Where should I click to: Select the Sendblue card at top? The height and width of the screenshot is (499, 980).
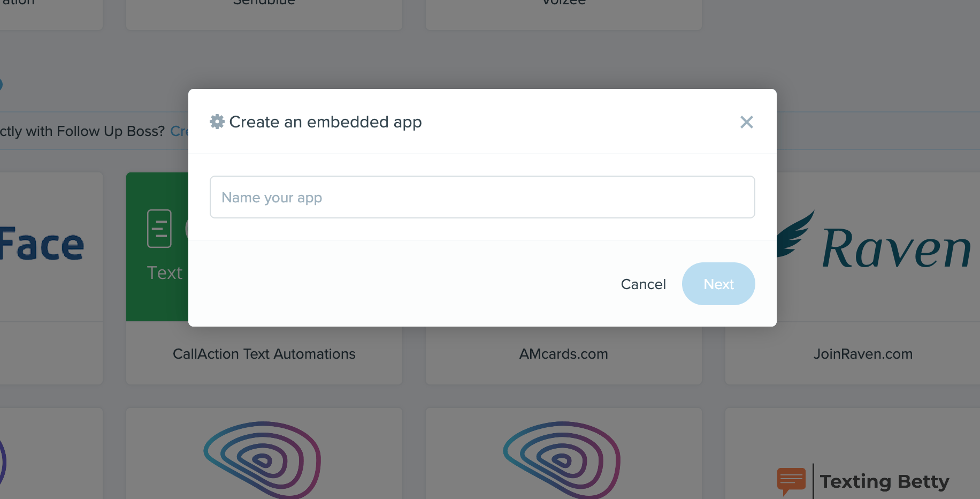coord(264,11)
